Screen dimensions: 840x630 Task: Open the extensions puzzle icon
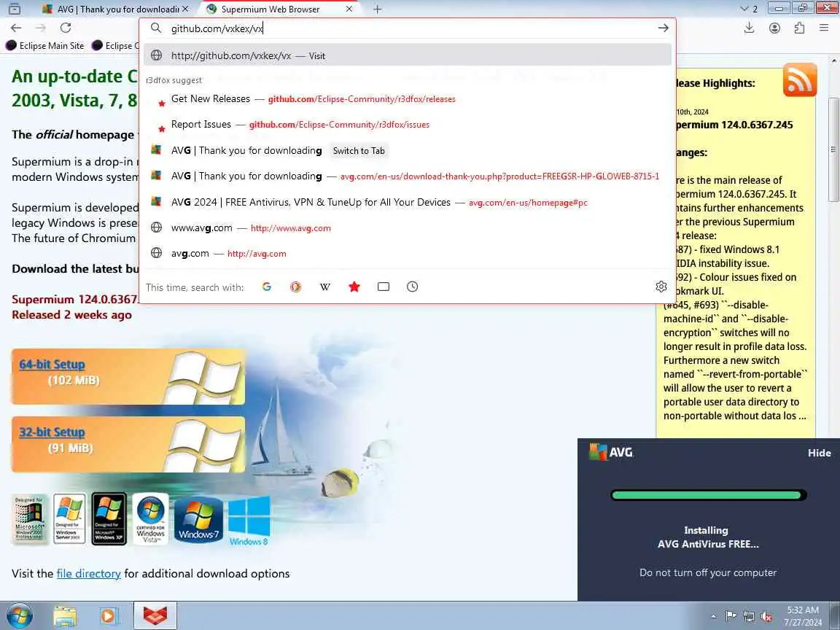pos(799,28)
